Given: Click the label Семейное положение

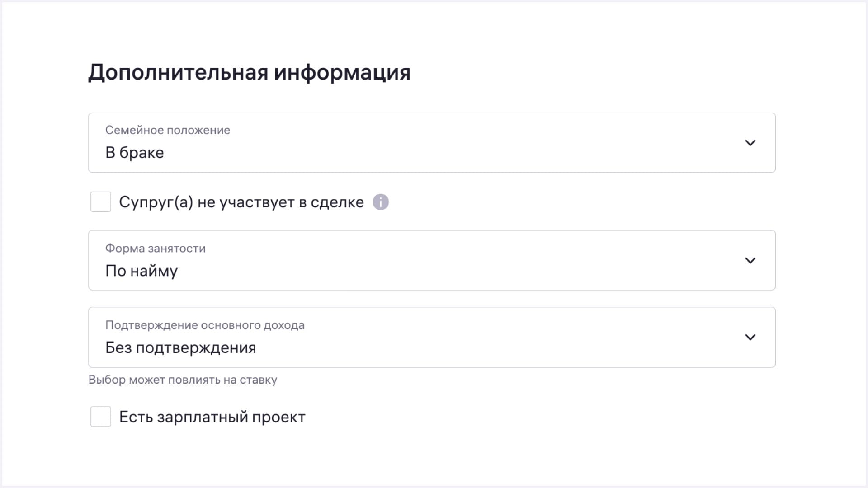Looking at the screenshot, I should coord(168,130).
